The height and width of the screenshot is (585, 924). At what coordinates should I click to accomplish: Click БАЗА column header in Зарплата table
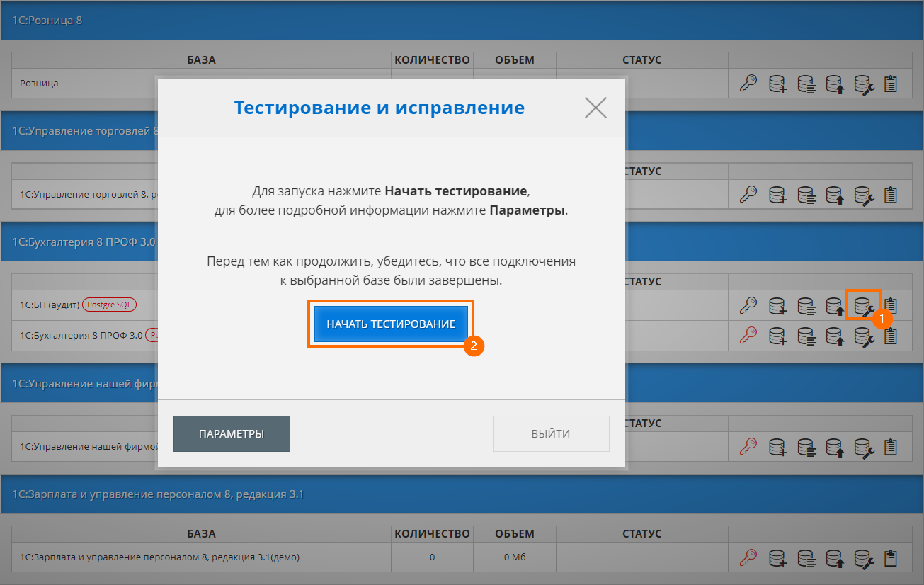point(202,533)
